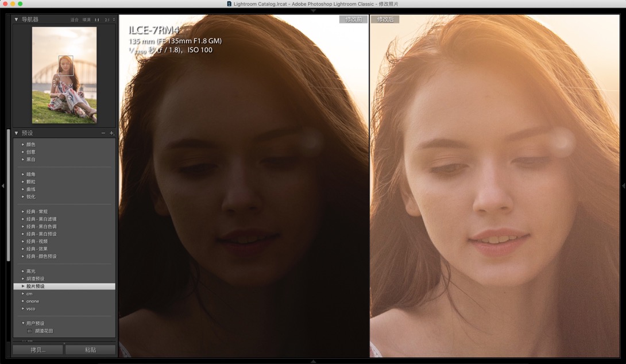Click the navigator preview thumbnail

pyautogui.click(x=64, y=75)
